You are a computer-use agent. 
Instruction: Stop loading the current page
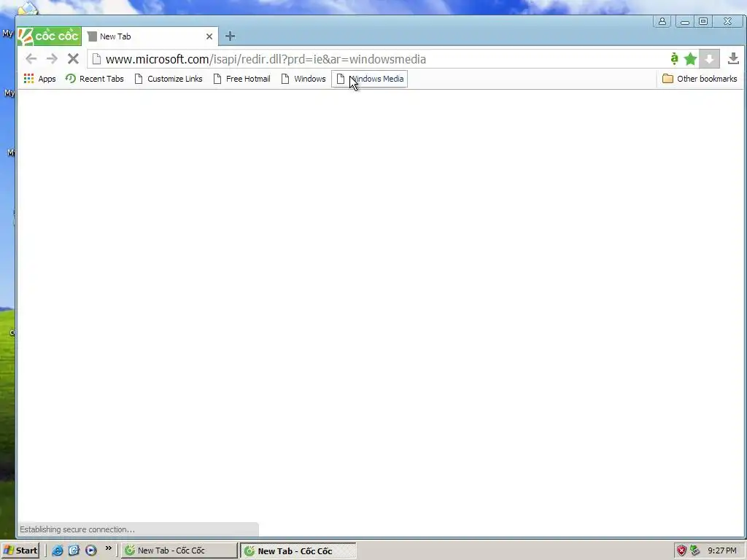tap(73, 59)
